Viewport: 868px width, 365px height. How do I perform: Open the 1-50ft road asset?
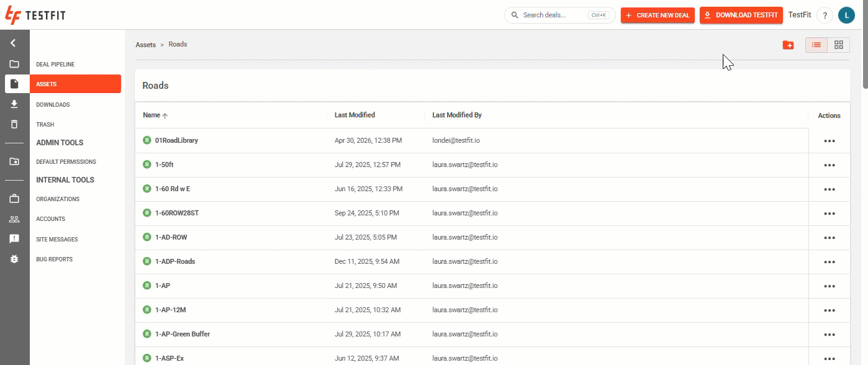point(164,164)
